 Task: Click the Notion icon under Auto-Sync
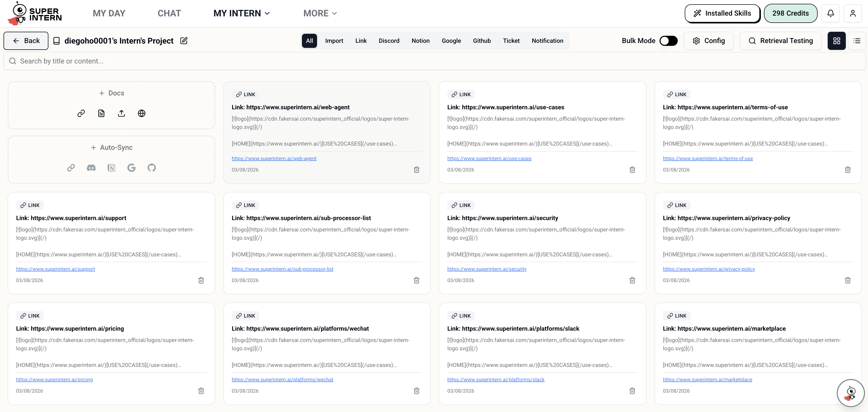[111, 168]
